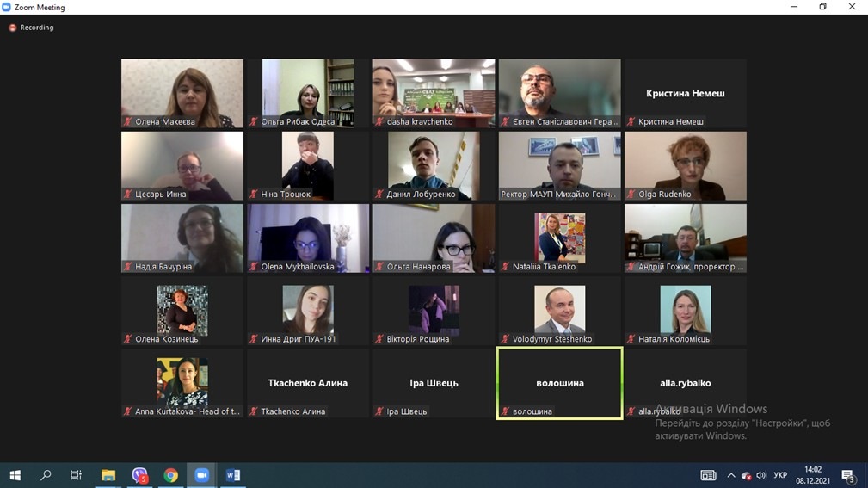The image size is (868, 488).
Task: Select Tkachenko Алина participant tile
Action: click(x=308, y=383)
